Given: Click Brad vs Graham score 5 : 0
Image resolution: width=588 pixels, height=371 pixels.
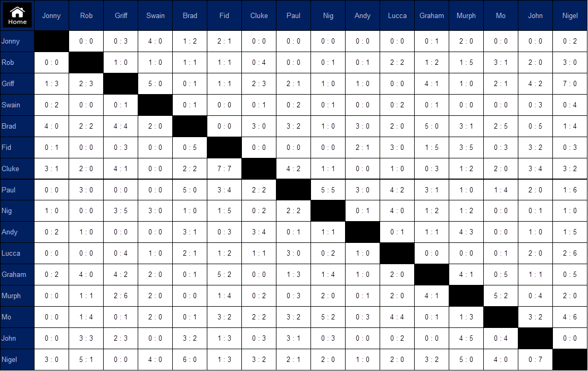Looking at the screenshot, I should (x=432, y=127).
